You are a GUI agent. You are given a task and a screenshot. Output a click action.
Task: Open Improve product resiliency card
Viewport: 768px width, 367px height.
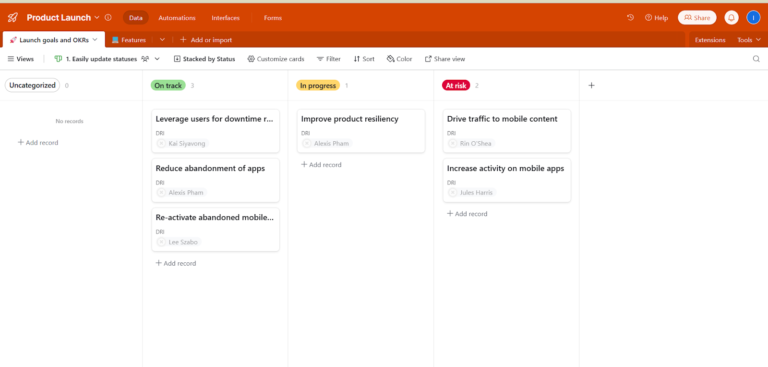pyautogui.click(x=361, y=131)
